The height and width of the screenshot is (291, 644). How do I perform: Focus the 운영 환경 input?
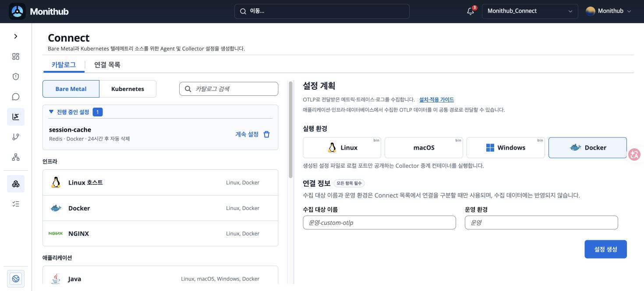(x=541, y=223)
